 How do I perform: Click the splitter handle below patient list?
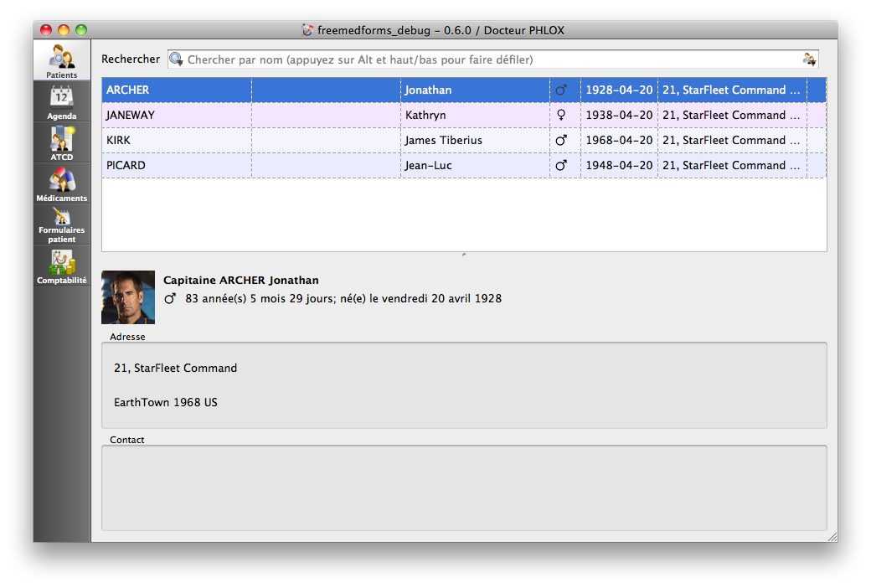click(x=464, y=255)
